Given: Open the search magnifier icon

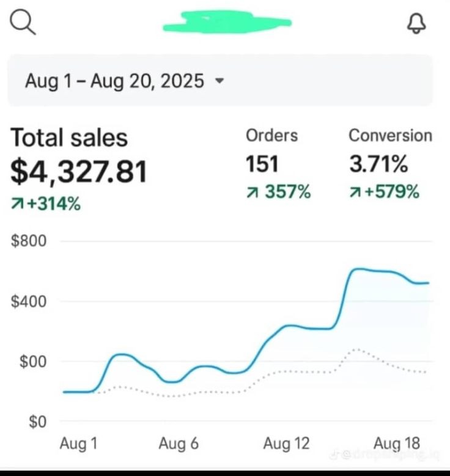Looking at the screenshot, I should (x=24, y=24).
